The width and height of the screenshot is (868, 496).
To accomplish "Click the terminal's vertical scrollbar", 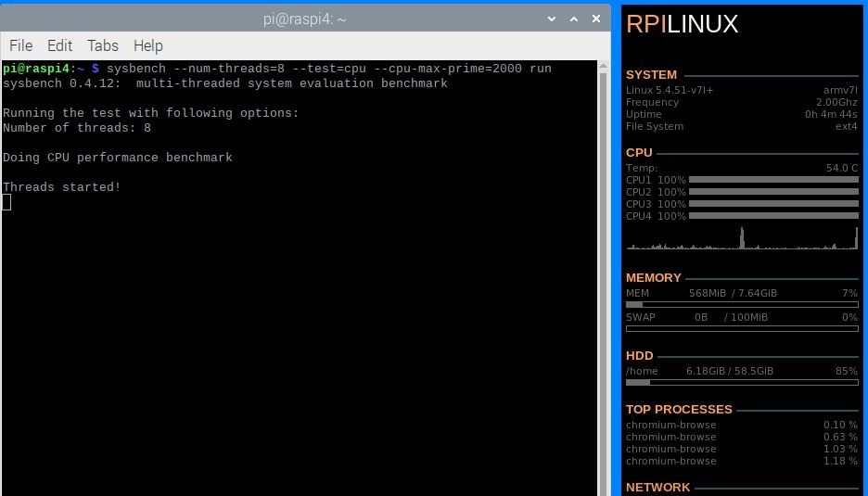I will tap(604, 278).
